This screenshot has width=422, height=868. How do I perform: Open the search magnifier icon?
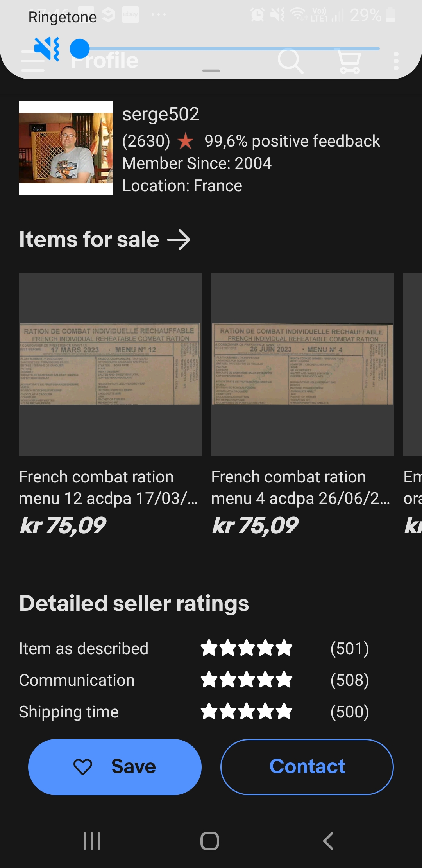[x=290, y=61]
